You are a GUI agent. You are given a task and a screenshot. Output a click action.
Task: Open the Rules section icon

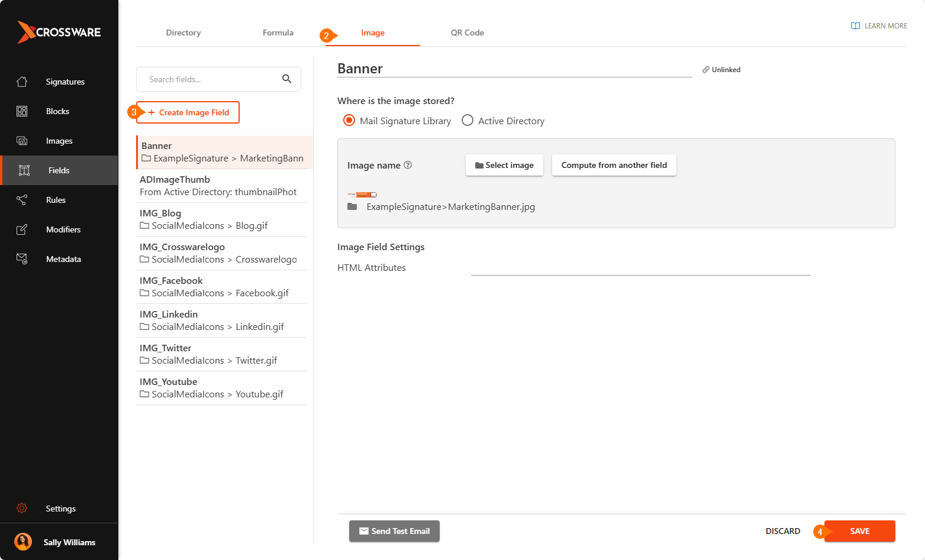coord(22,200)
